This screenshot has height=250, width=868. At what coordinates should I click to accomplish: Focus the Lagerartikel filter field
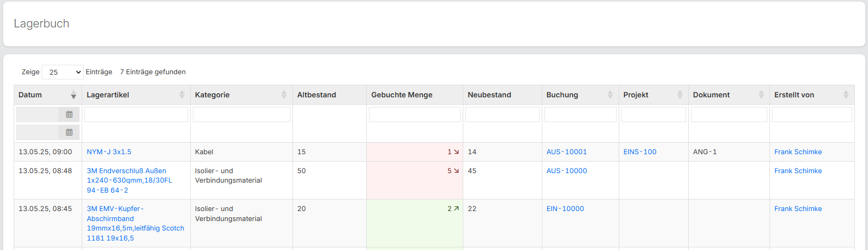pos(136,114)
